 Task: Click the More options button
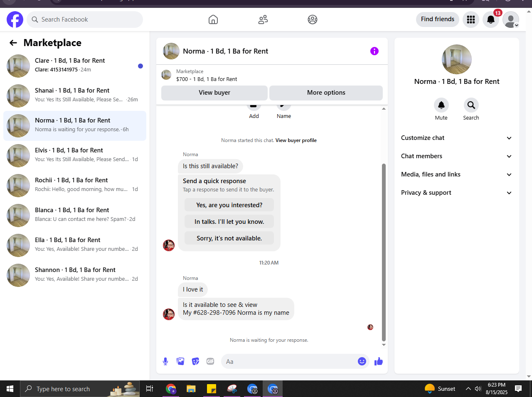[x=326, y=93]
